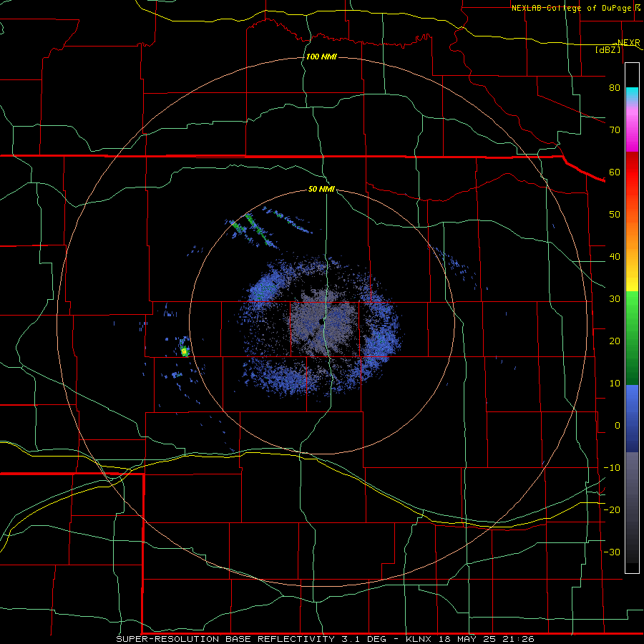Click the -10 value on the dBZ scale
644x644 pixels.
(612, 467)
